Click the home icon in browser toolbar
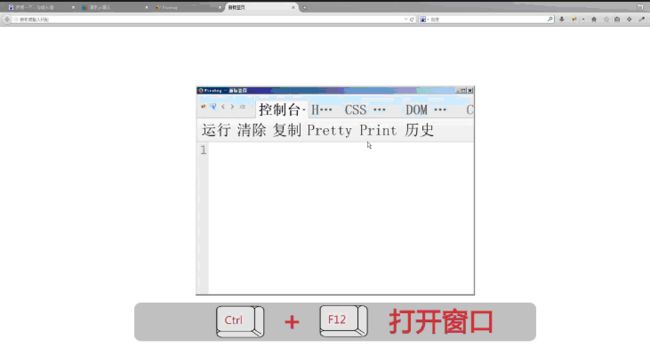The image size is (650, 364). 594,19
